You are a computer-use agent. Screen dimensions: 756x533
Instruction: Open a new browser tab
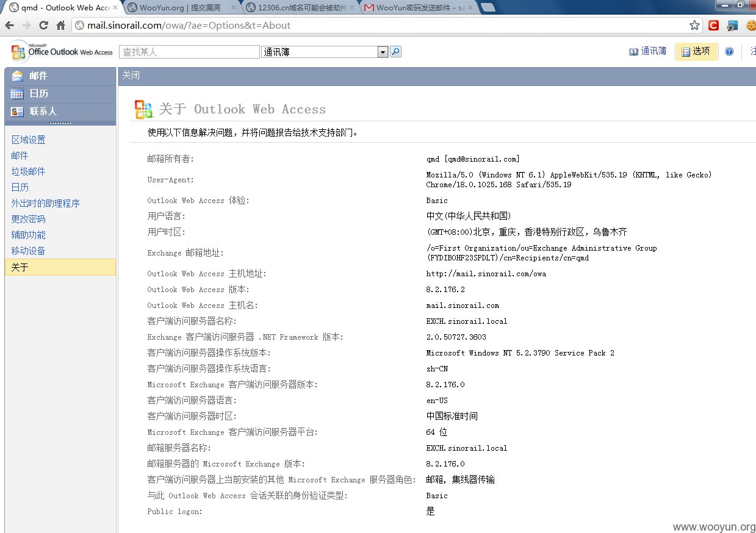(x=488, y=8)
